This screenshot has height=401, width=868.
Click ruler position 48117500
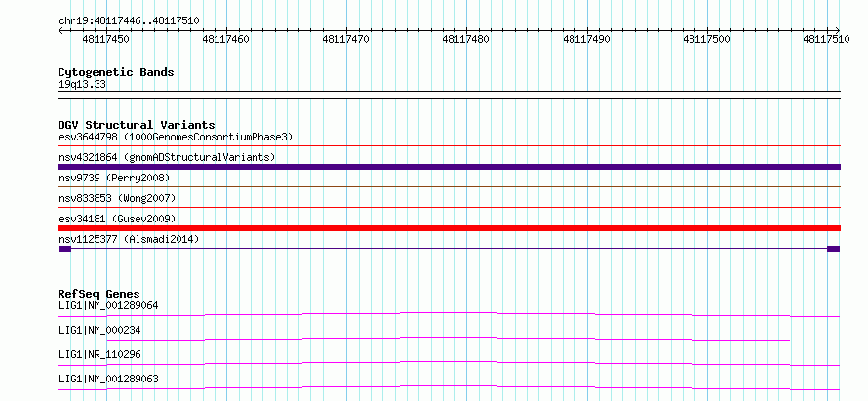707,39
